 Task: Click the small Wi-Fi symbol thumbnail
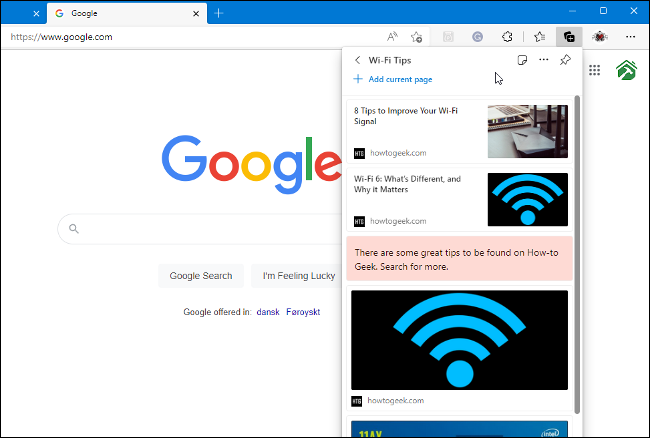pyautogui.click(x=528, y=200)
